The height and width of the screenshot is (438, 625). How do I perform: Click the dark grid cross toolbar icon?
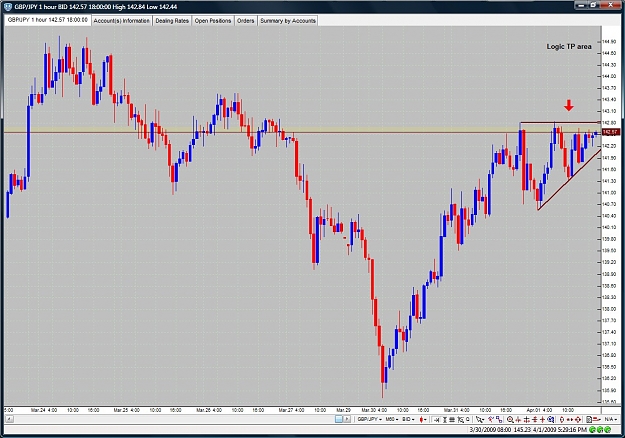click(x=527, y=419)
